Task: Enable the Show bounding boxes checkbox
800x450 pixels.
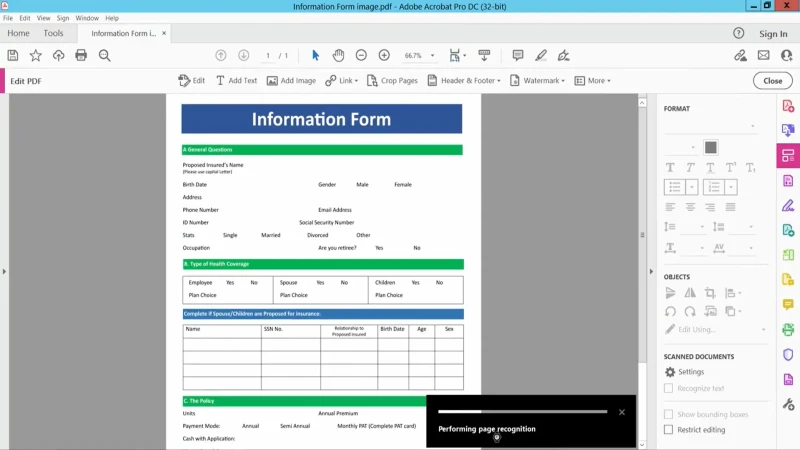Action: (668, 414)
